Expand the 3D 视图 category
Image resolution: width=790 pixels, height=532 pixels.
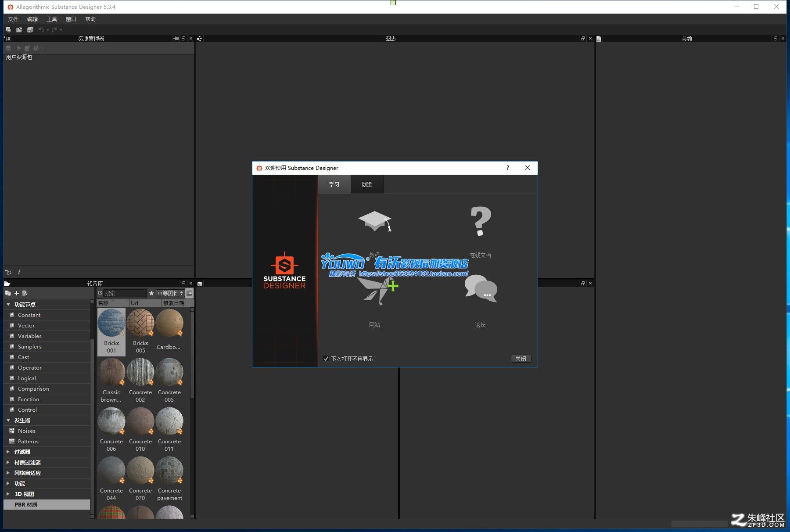tap(8, 494)
